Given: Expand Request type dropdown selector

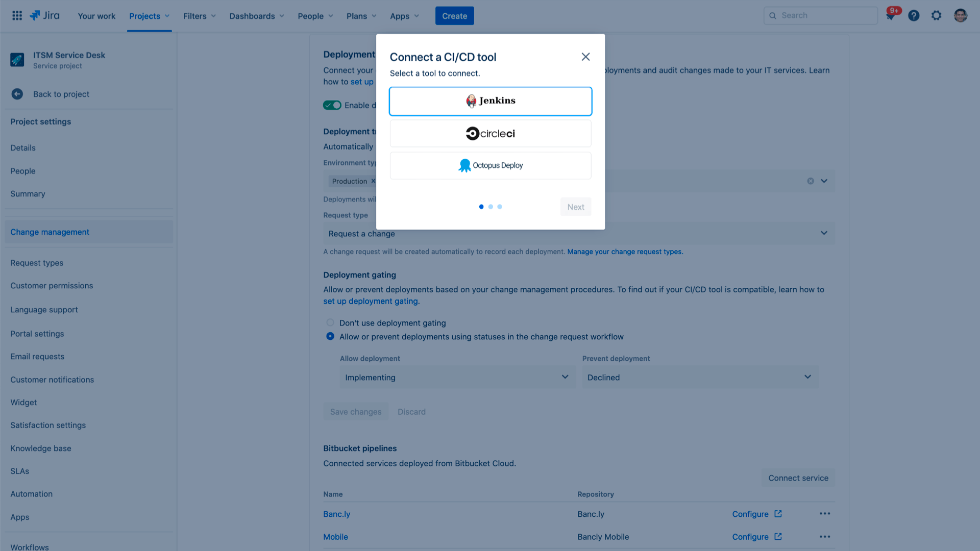Looking at the screenshot, I should pos(824,234).
